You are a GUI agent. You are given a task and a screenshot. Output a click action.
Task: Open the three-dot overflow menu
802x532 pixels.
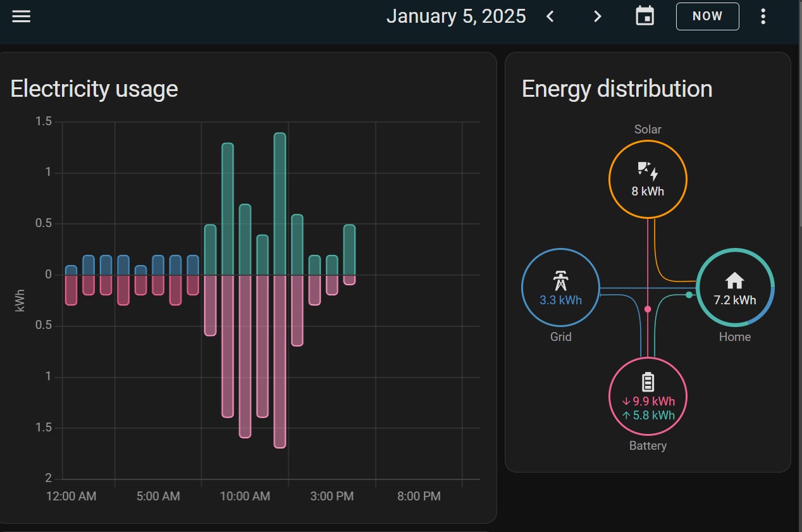click(763, 17)
